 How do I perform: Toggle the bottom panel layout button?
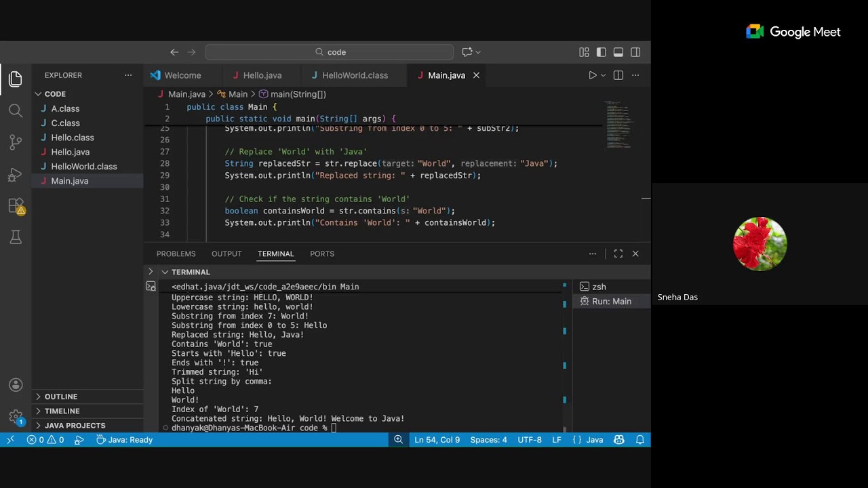point(618,52)
